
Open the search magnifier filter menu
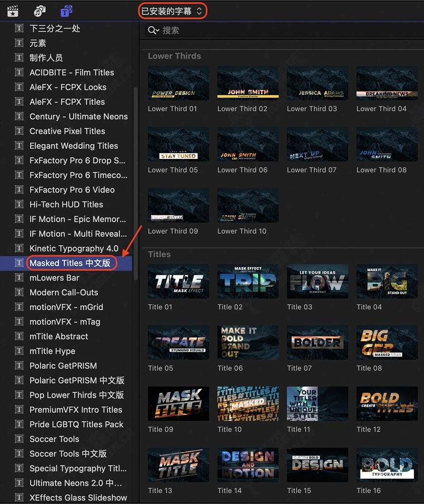pos(153,30)
